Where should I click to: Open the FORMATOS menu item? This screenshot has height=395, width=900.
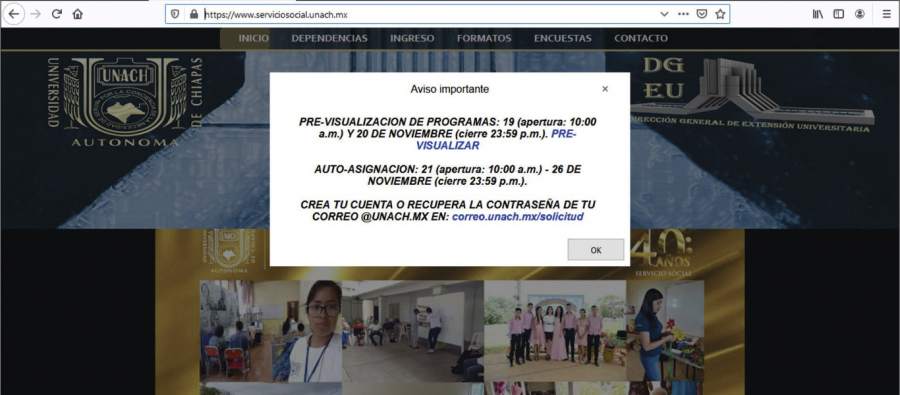(484, 38)
